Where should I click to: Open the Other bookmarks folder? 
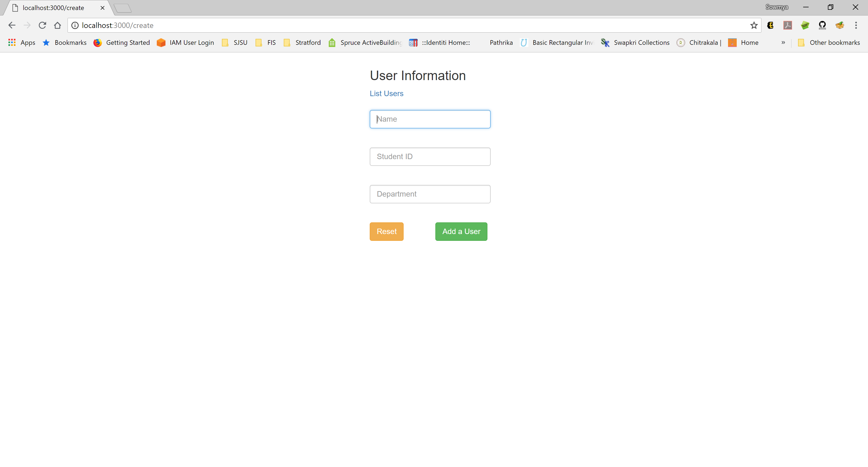pos(829,42)
